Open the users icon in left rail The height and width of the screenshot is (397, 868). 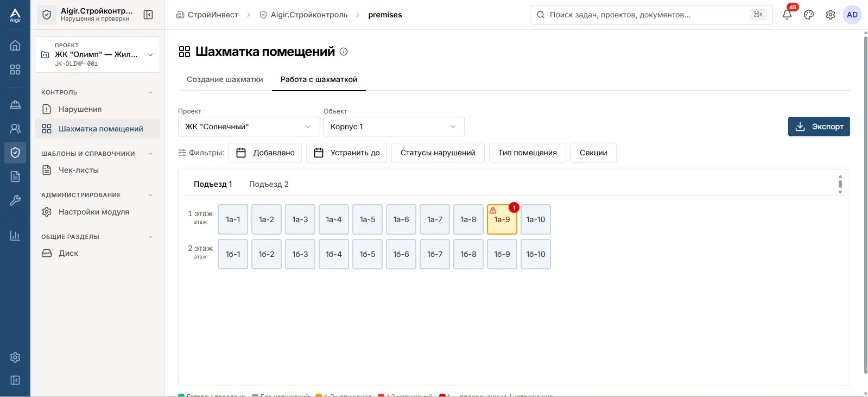[15, 129]
